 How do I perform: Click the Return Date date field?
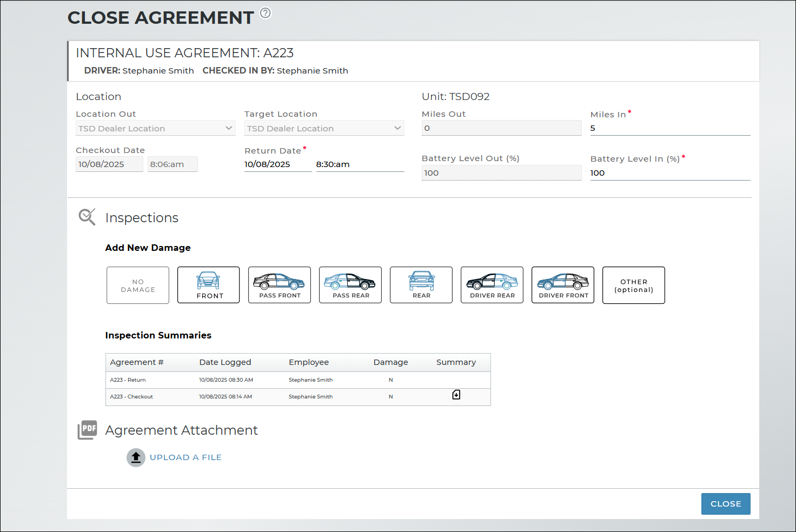point(277,164)
